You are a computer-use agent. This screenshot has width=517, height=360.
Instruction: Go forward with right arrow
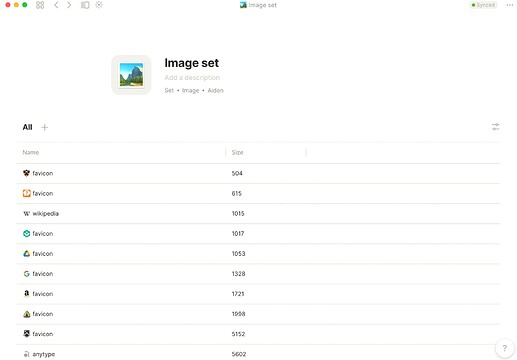click(x=69, y=5)
